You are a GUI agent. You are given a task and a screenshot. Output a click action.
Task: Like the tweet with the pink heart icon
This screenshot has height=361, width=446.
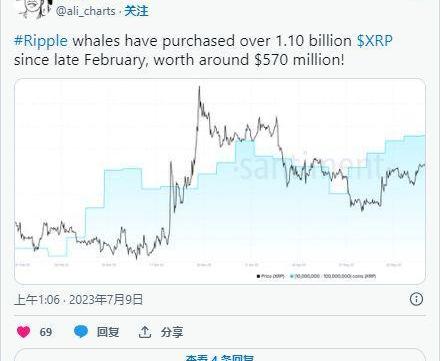tap(23, 332)
